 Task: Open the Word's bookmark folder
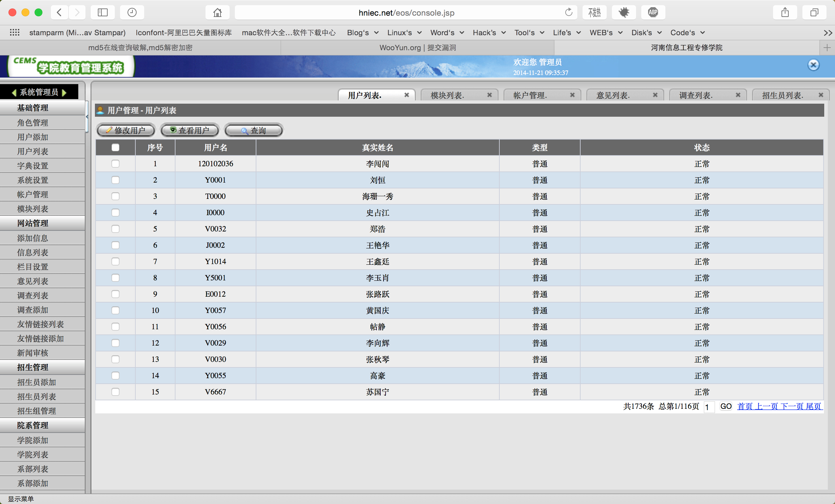coord(447,33)
